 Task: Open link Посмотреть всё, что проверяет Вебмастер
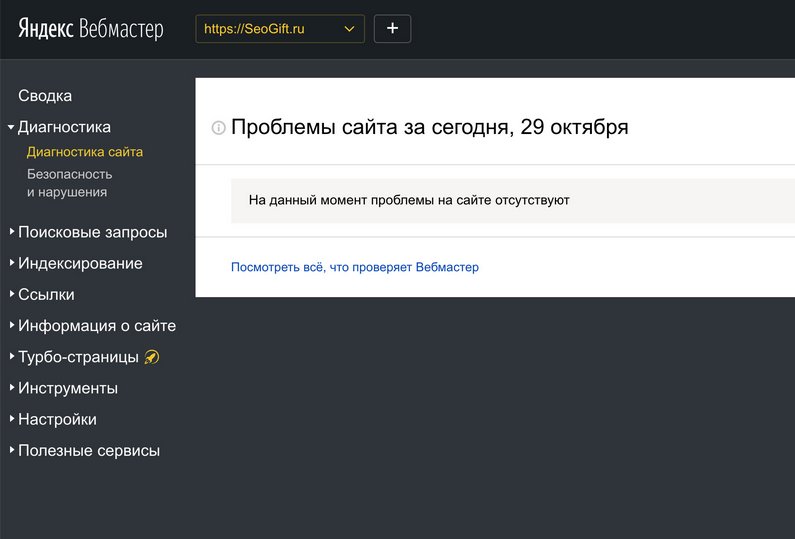click(x=355, y=267)
